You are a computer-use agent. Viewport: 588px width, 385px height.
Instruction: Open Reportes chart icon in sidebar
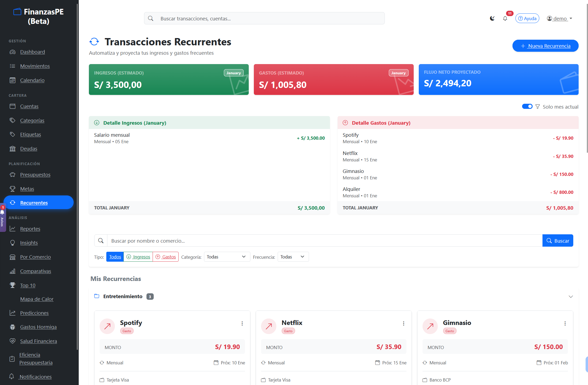13,229
